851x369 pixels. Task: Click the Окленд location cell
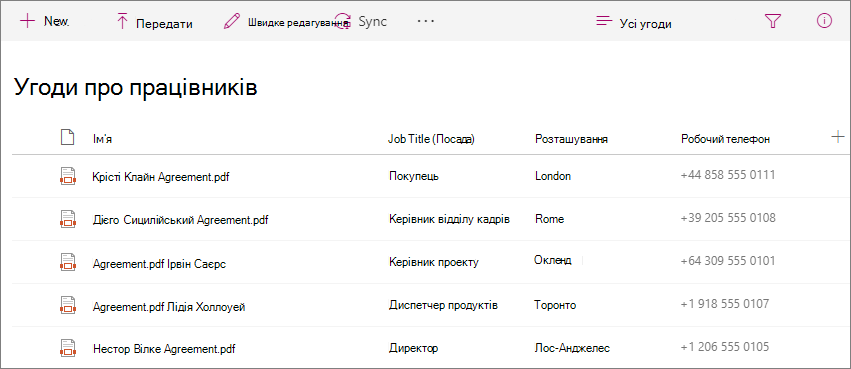[x=552, y=260]
